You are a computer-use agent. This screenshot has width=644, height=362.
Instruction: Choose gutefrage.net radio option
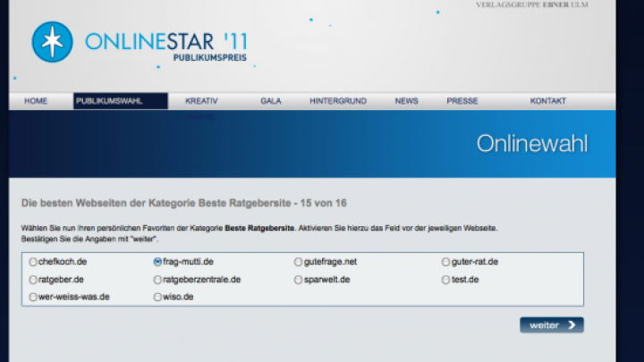pyautogui.click(x=298, y=262)
